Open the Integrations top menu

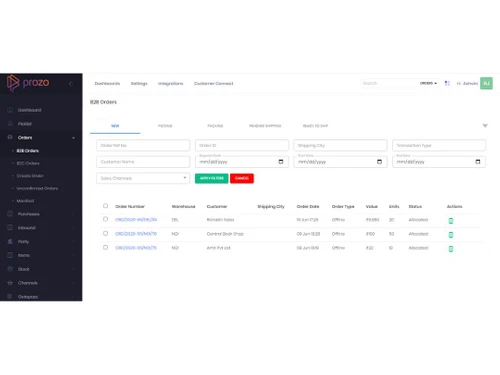click(171, 84)
